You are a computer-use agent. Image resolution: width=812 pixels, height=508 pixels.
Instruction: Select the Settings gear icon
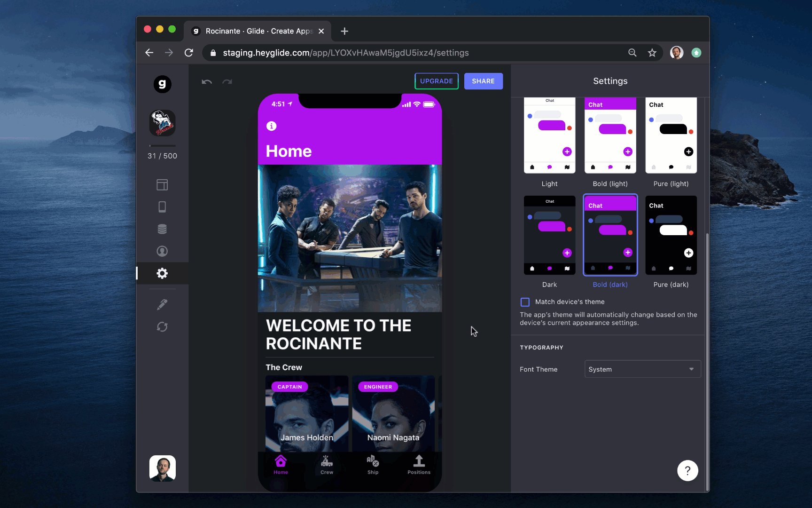coord(162,273)
